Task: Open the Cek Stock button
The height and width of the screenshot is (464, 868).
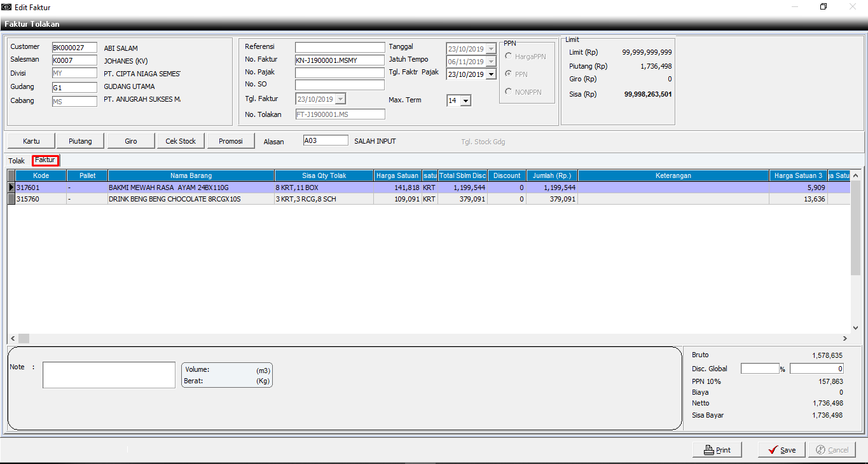Action: [x=181, y=141]
